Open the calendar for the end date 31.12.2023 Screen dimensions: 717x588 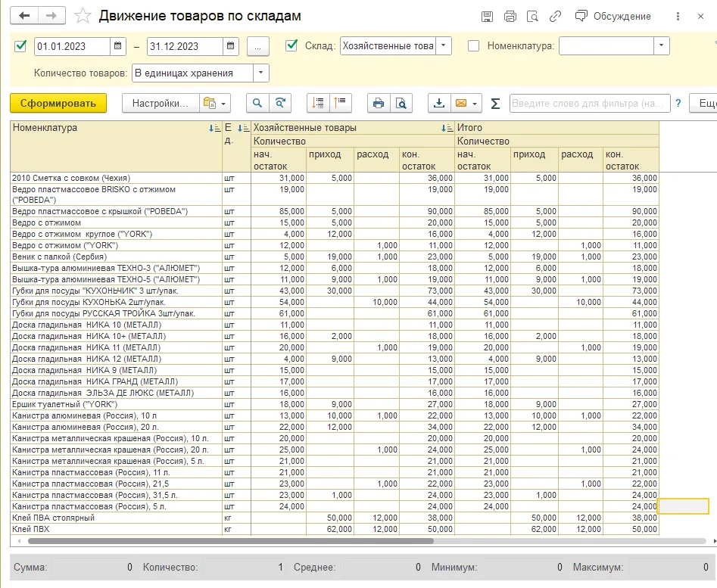pyautogui.click(x=230, y=46)
